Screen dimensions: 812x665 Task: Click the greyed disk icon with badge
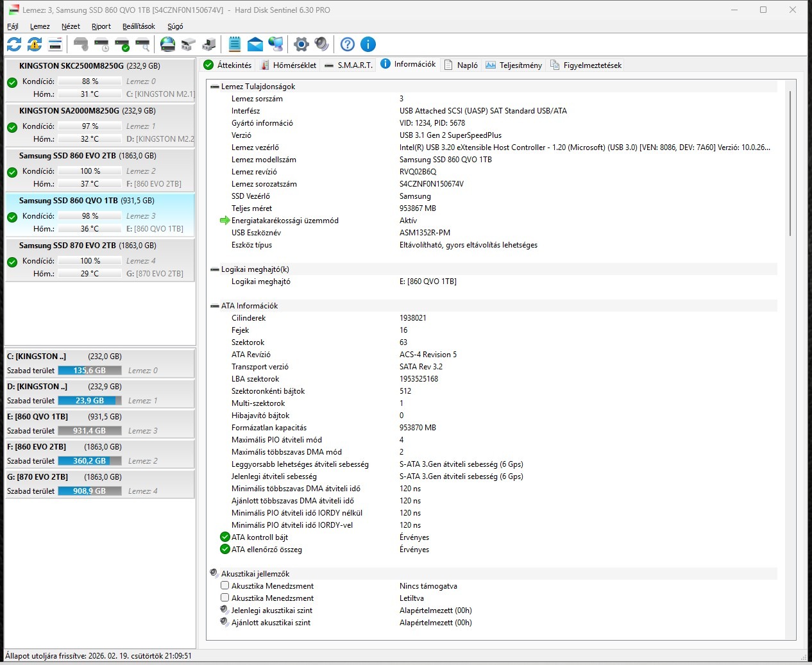tap(81, 44)
